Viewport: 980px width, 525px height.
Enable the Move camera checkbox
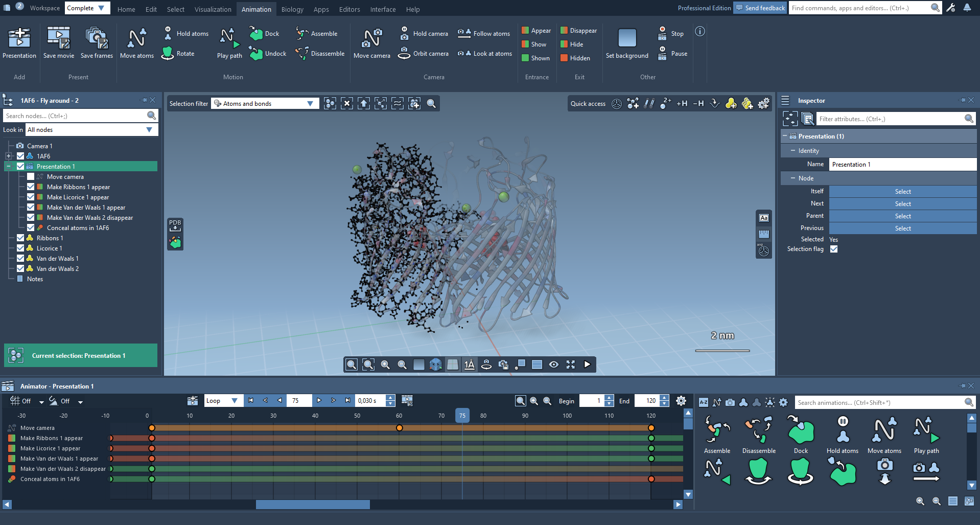click(x=31, y=177)
